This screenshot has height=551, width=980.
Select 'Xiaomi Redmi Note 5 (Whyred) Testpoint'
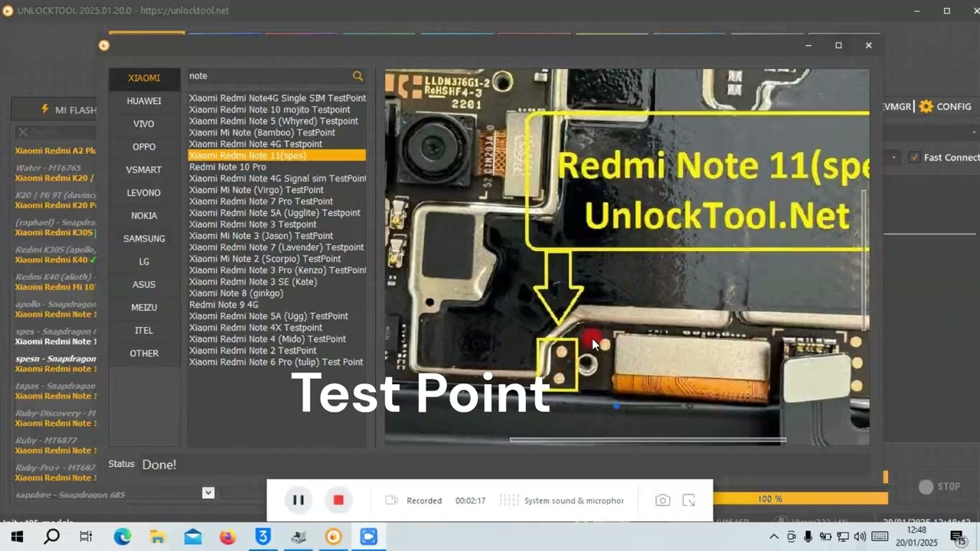tap(277, 121)
